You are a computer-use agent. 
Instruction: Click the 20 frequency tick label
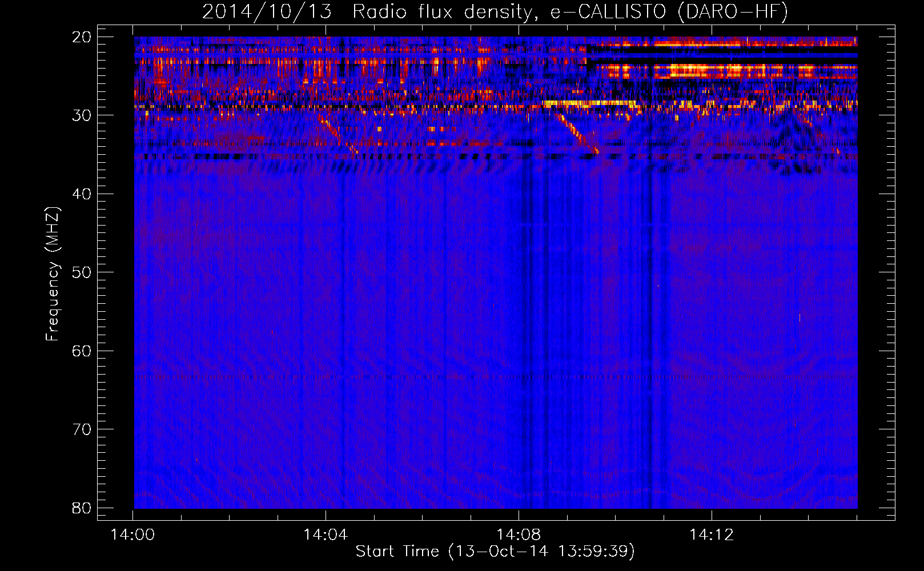82,37
